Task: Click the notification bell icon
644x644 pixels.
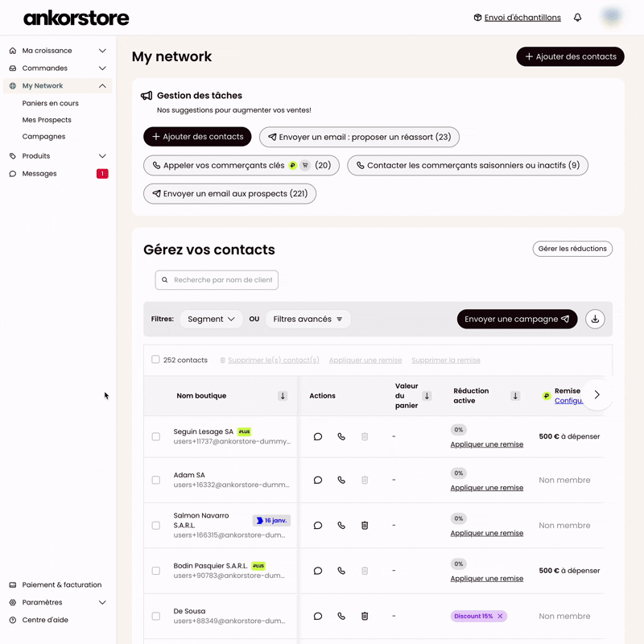Action: click(x=577, y=18)
